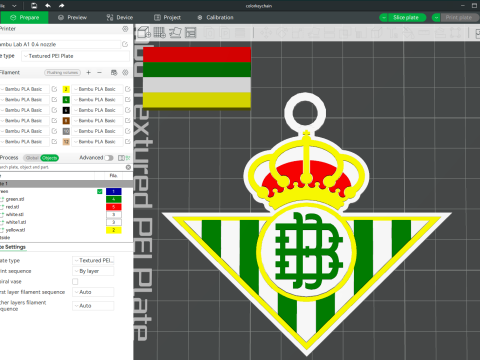Click the compare presets icon near Advanced
Viewport: 480px width, 360px height.
click(x=121, y=158)
